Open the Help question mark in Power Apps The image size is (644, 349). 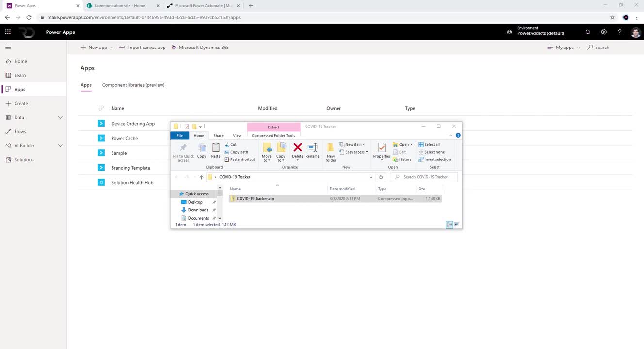(619, 32)
